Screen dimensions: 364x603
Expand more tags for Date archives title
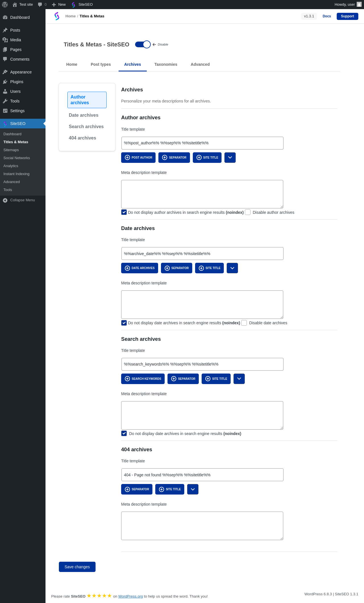point(232,268)
